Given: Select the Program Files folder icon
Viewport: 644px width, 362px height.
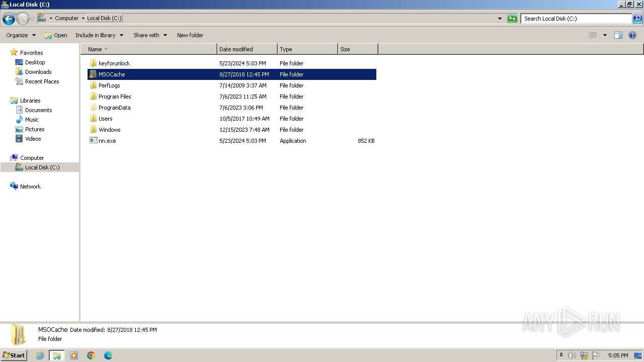Looking at the screenshot, I should tap(93, 97).
